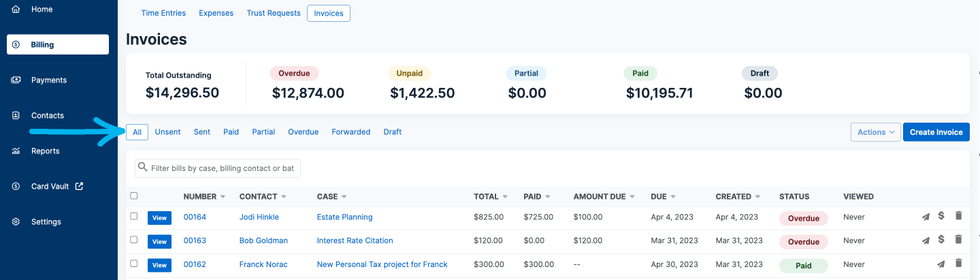Click the send icon for invoice 00164
The height and width of the screenshot is (280, 980).
[926, 217]
